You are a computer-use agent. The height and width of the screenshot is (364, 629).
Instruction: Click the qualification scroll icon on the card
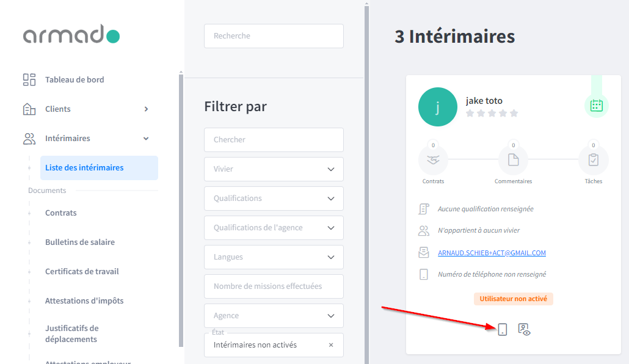[x=424, y=209]
